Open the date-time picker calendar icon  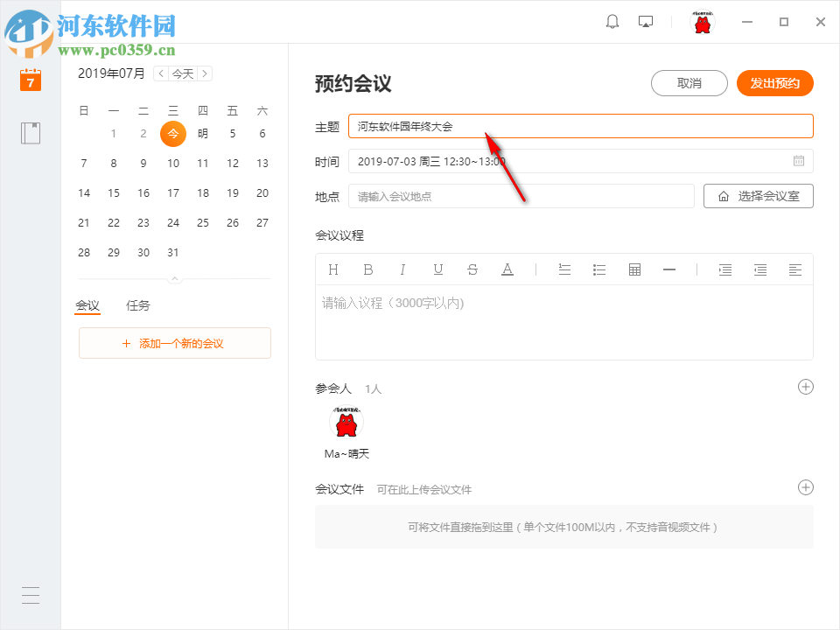point(798,162)
